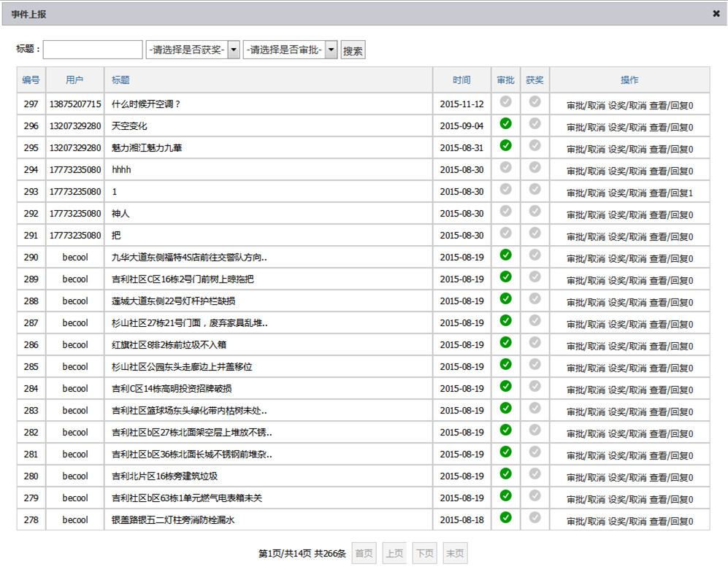
Task: Click the gray approval icon in row 293
Action: 505,190
